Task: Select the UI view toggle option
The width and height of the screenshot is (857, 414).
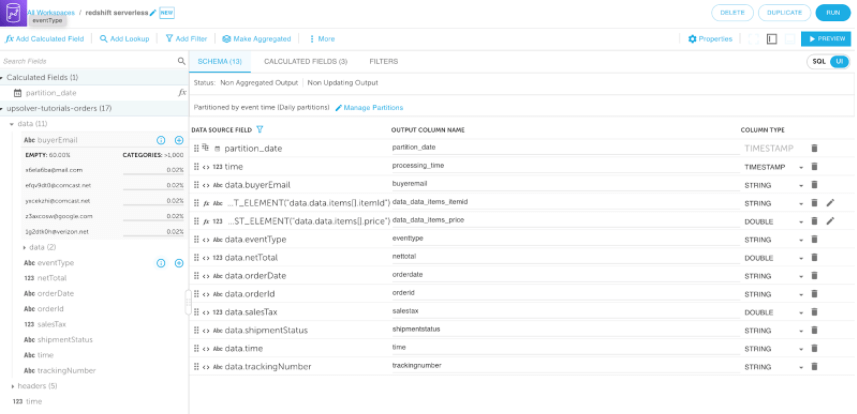Action: tap(838, 62)
